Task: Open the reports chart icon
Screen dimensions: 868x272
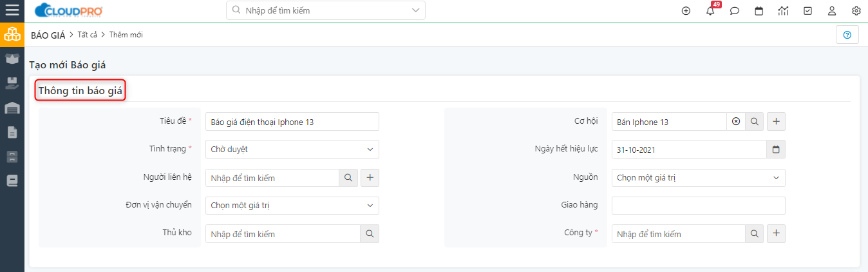Action: (x=784, y=11)
